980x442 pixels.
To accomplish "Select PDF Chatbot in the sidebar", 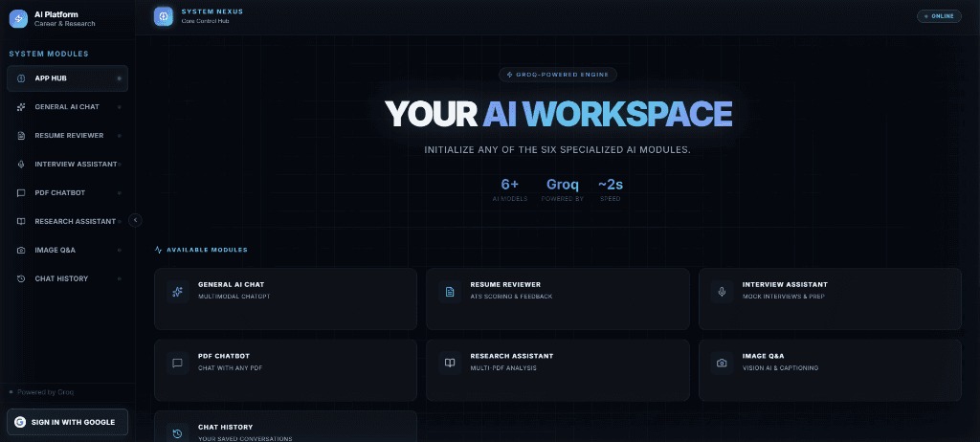I will click(68, 192).
